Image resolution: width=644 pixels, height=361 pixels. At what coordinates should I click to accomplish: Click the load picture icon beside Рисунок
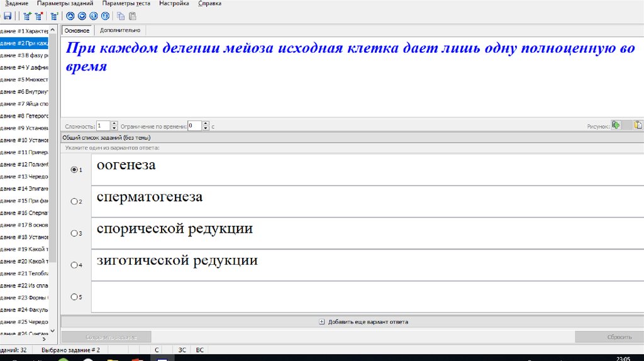pos(616,125)
